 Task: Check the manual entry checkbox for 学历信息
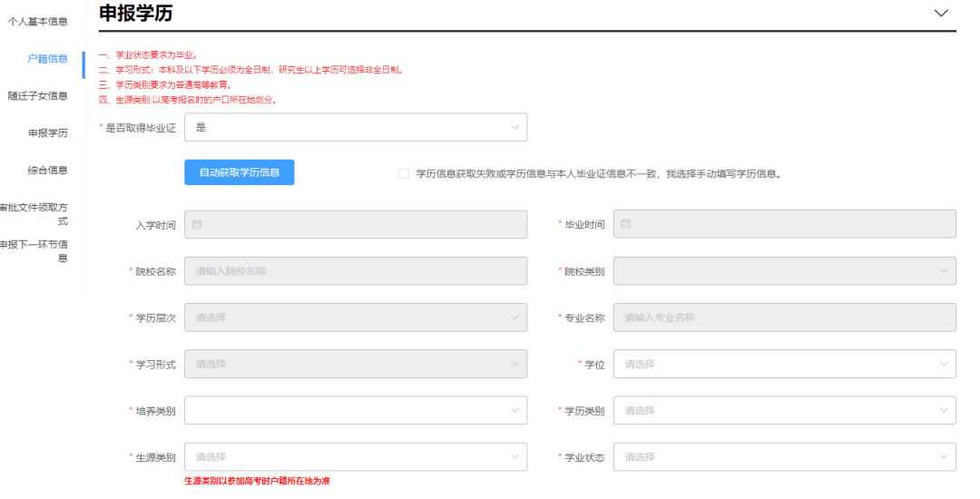tap(404, 173)
